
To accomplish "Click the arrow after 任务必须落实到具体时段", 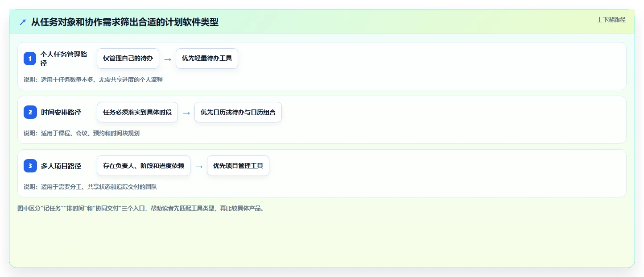I will click(x=186, y=113).
